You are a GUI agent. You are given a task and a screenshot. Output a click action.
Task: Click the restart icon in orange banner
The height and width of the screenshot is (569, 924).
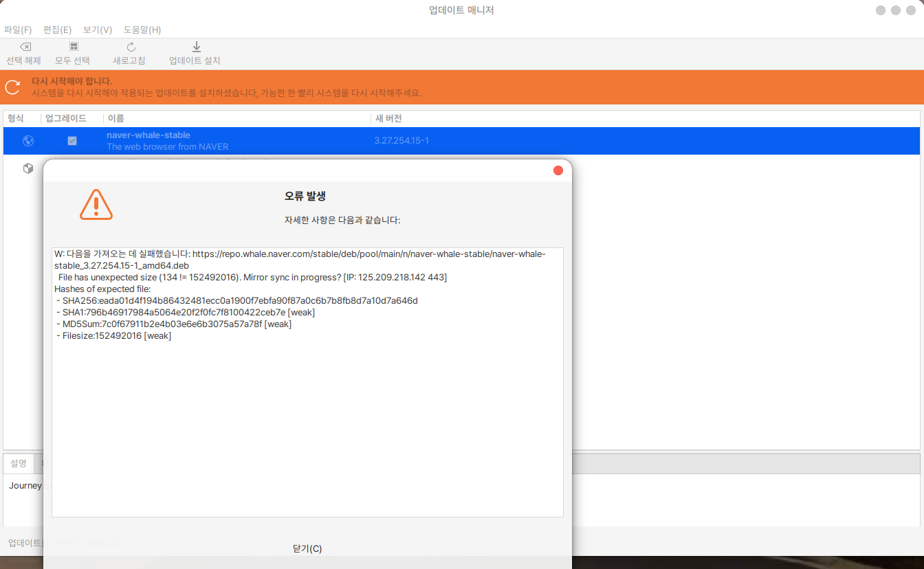(12, 87)
